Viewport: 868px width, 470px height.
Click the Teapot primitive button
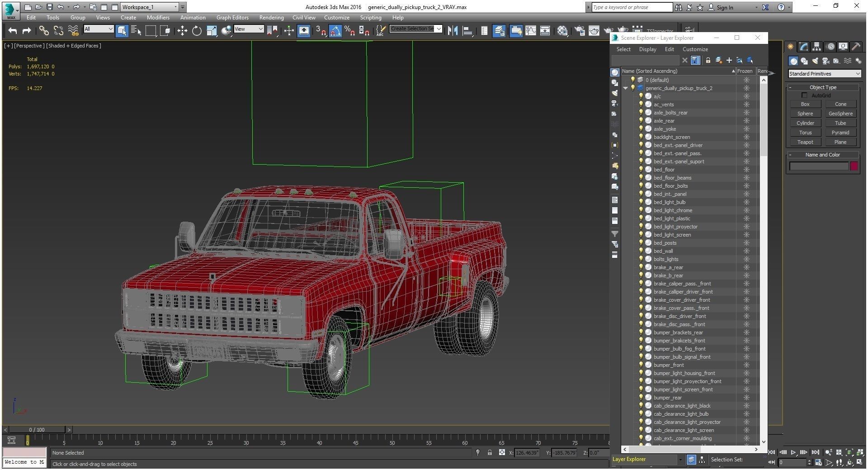point(805,142)
